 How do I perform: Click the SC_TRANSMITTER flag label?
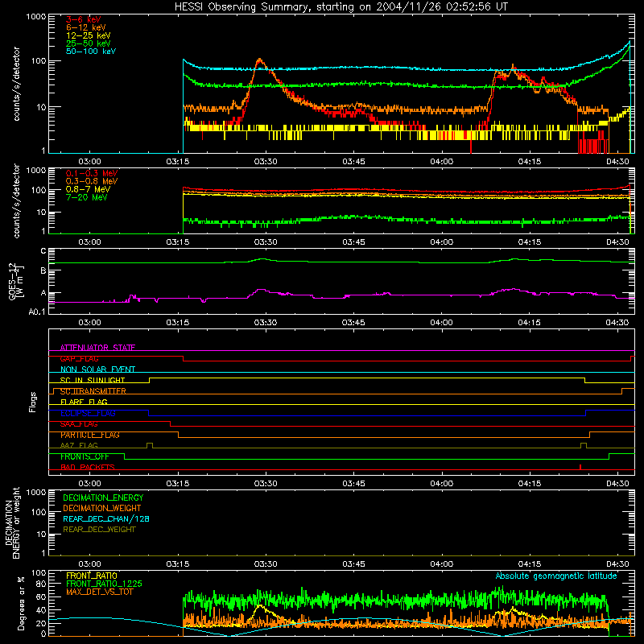pyautogui.click(x=93, y=391)
